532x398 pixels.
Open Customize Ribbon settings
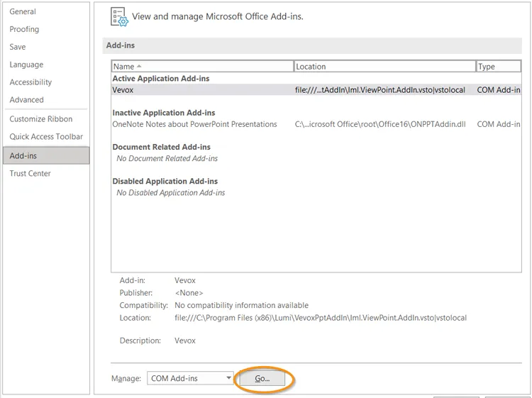pyautogui.click(x=41, y=119)
